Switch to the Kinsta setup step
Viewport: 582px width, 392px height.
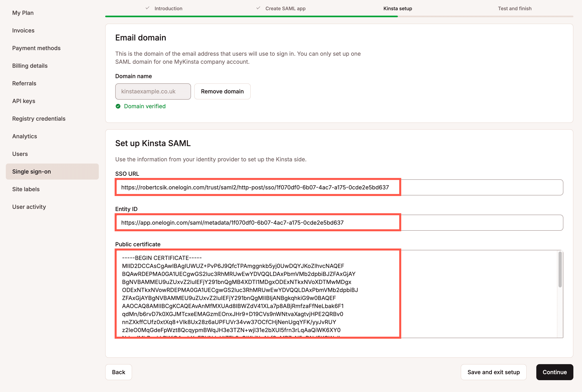(397, 8)
